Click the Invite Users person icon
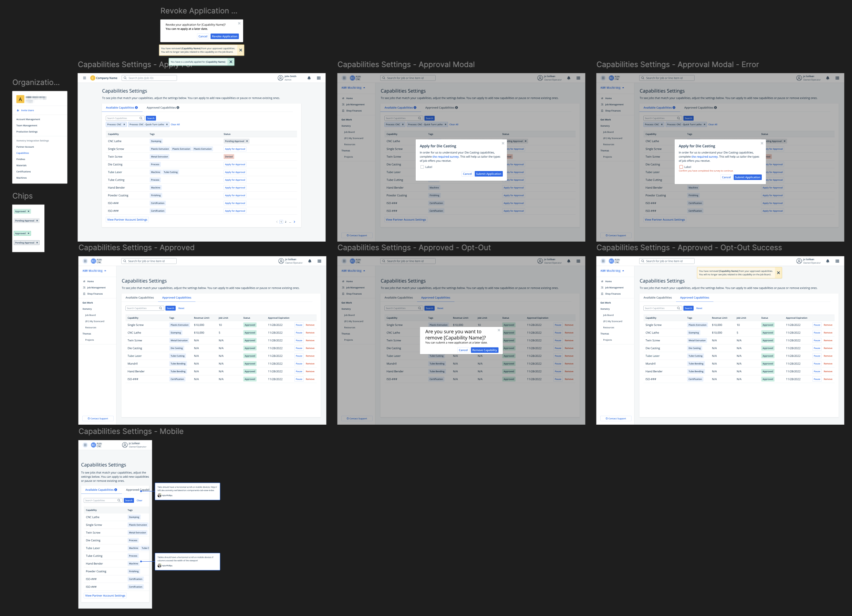Image resolution: width=852 pixels, height=616 pixels. click(18, 110)
